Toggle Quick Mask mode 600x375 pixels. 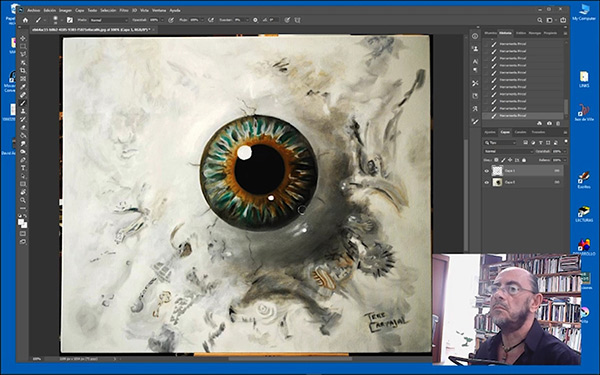coord(23,233)
